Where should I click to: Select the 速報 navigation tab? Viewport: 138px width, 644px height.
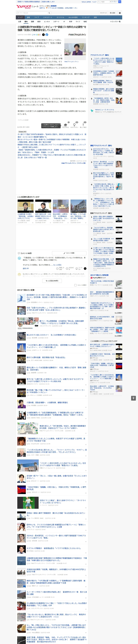coord(28,17)
